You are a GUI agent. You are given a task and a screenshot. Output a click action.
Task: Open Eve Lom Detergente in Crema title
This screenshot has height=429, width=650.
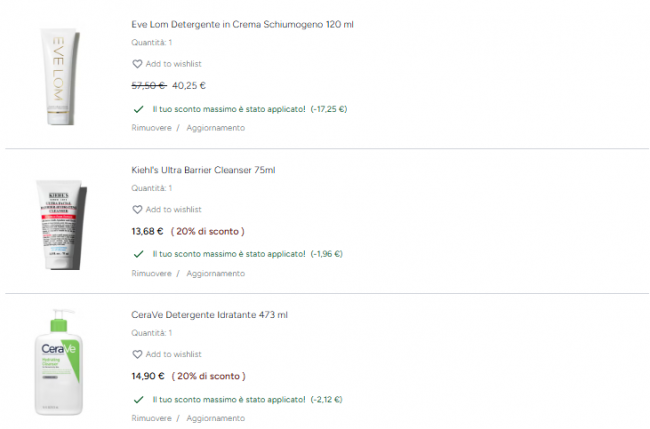(242, 24)
